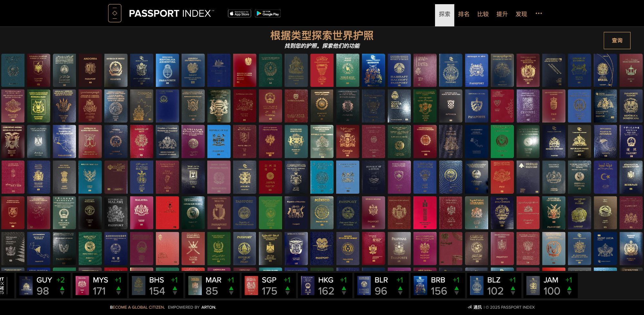Screen dimensions: 644x315
Task: Click the 查询 button
Action: (617, 41)
